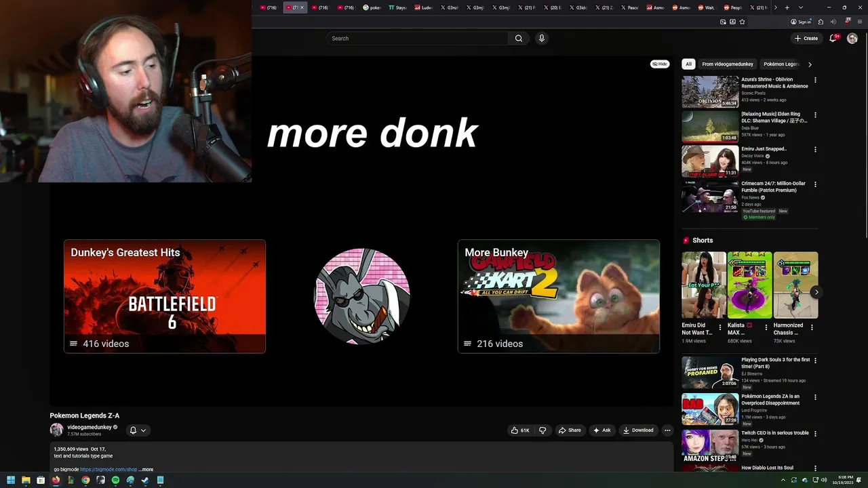Hide the chat panel with Hide button
868x488 pixels.
click(x=660, y=64)
